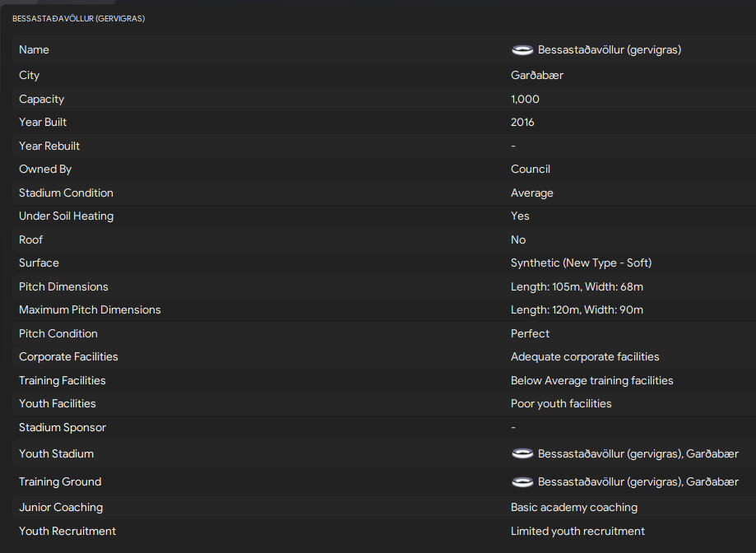Select the Below Average training facilities text
Image resolution: width=756 pixels, height=553 pixels.
[591, 381]
